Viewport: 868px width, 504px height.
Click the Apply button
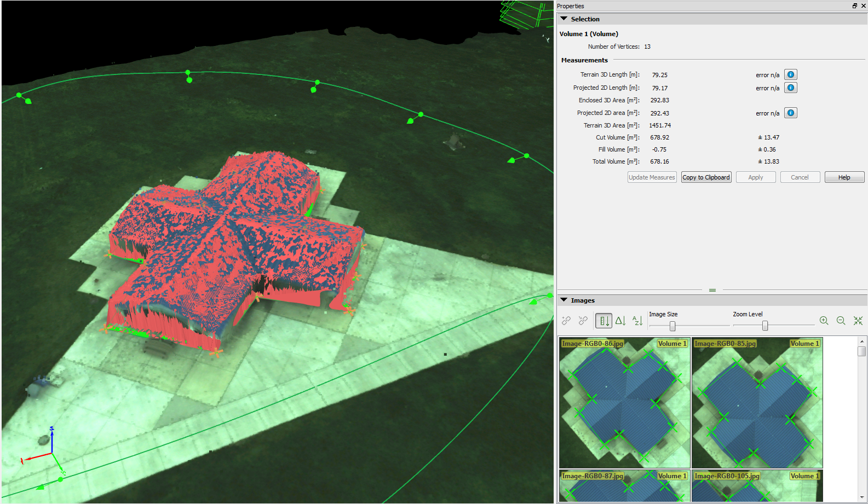coord(756,177)
